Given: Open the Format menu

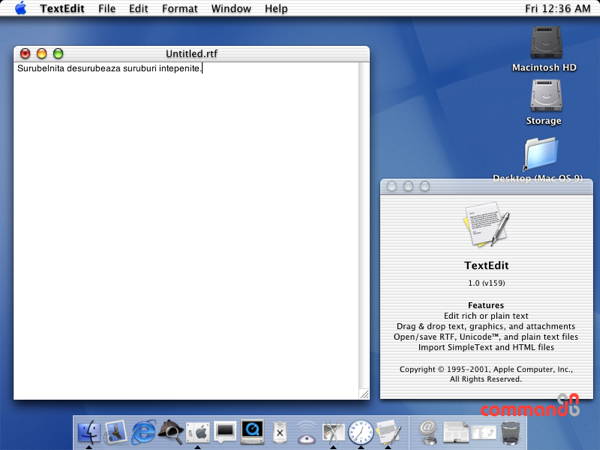Looking at the screenshot, I should (179, 8).
